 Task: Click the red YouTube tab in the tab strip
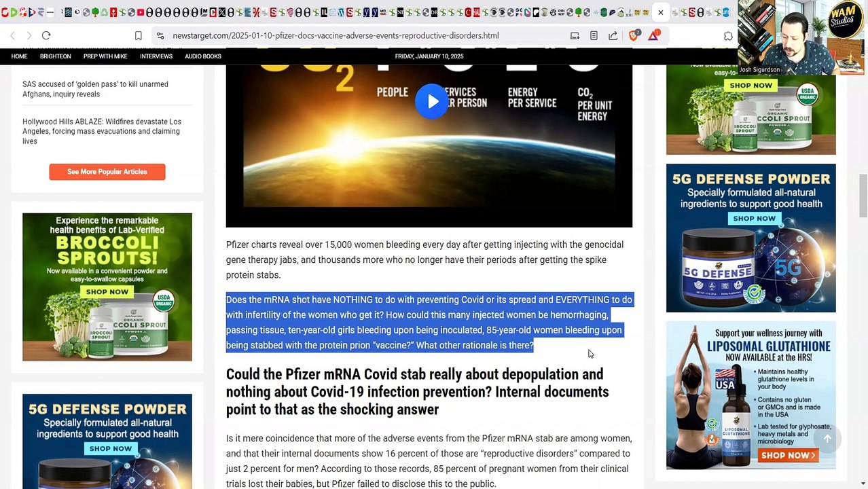click(x=141, y=12)
